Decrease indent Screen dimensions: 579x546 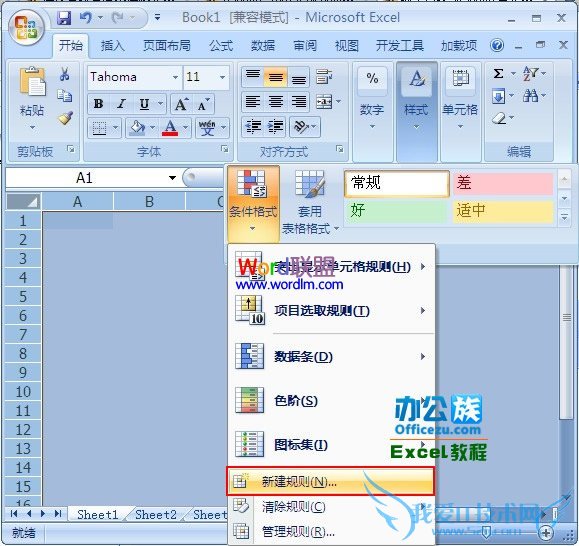[x=254, y=127]
